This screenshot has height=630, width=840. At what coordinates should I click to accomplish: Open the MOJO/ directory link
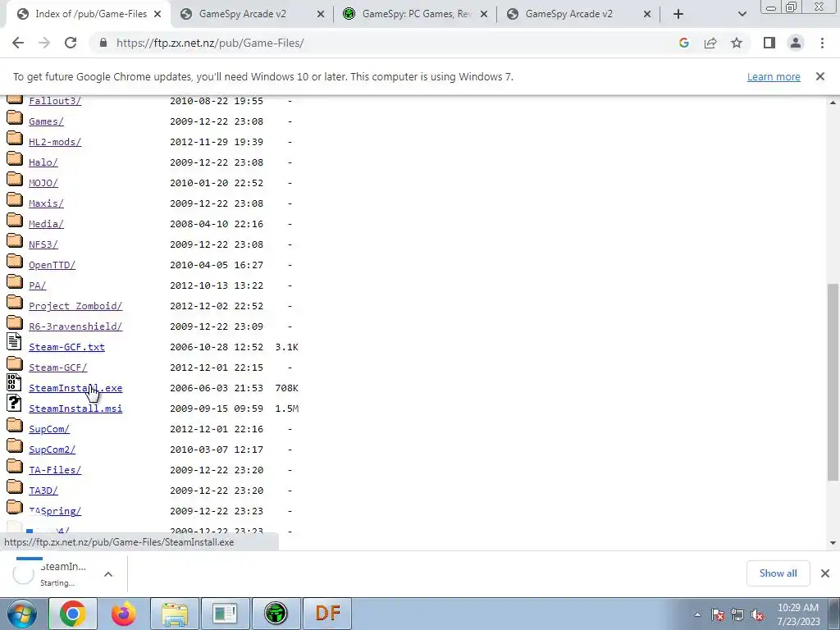click(x=43, y=183)
